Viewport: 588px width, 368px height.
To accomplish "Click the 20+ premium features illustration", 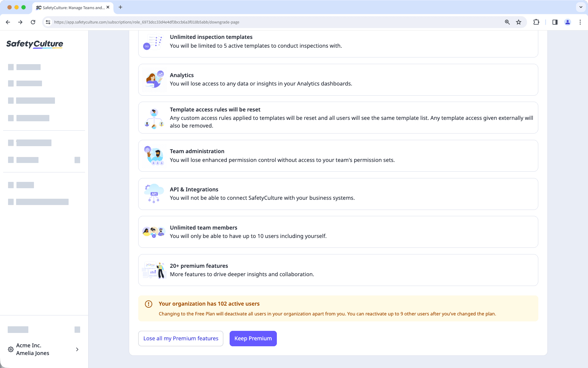I will tap(154, 270).
